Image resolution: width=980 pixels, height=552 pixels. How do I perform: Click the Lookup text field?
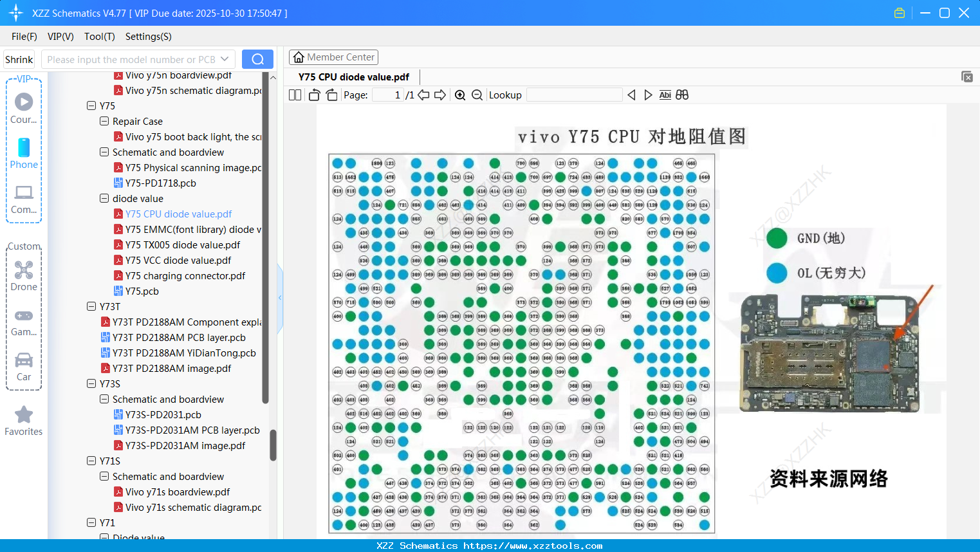[x=574, y=95]
